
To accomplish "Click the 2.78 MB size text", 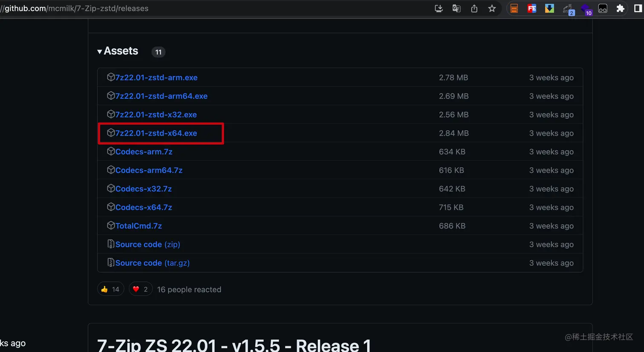I will [454, 77].
